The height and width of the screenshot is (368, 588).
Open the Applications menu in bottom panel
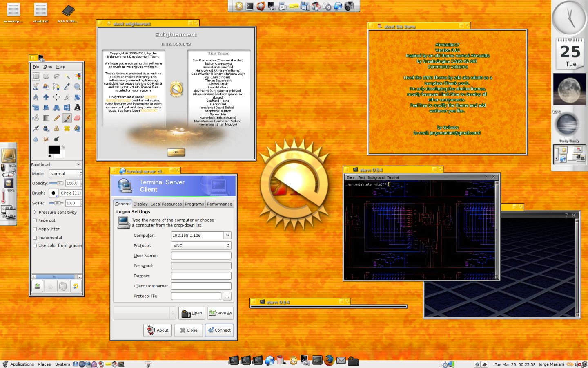coord(22,364)
